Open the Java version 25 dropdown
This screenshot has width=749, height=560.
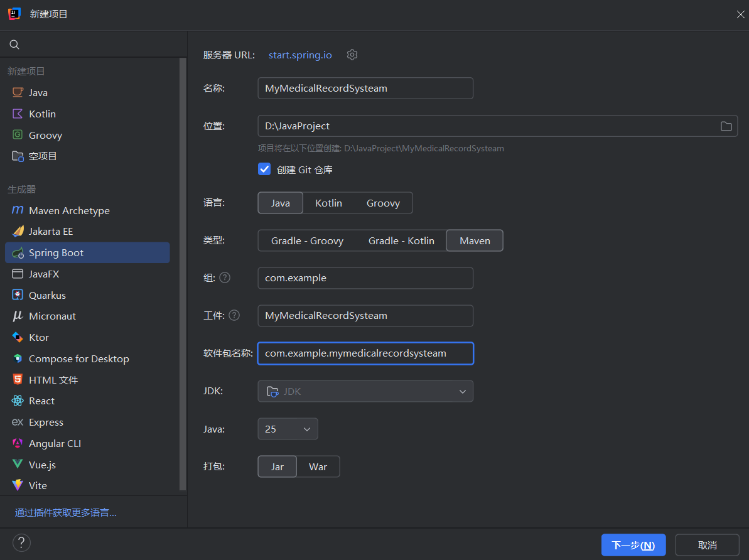pyautogui.click(x=288, y=429)
